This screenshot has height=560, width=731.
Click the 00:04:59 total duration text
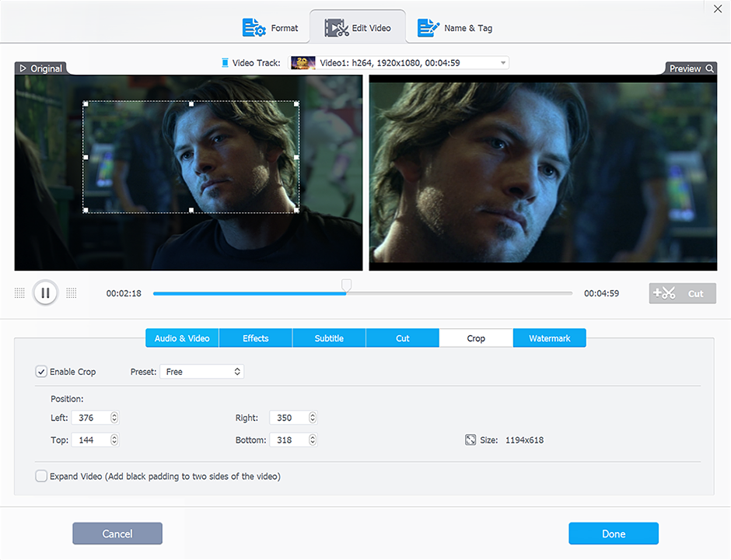pos(601,293)
